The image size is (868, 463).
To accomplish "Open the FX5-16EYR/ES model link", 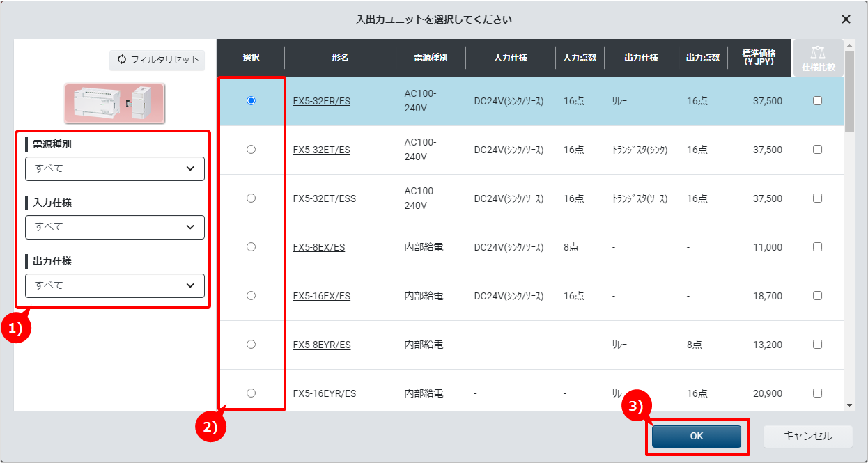I will (x=325, y=393).
